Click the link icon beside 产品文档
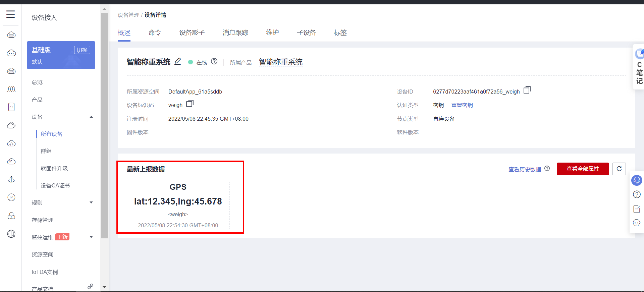This screenshot has width=644, height=292. coord(90,286)
